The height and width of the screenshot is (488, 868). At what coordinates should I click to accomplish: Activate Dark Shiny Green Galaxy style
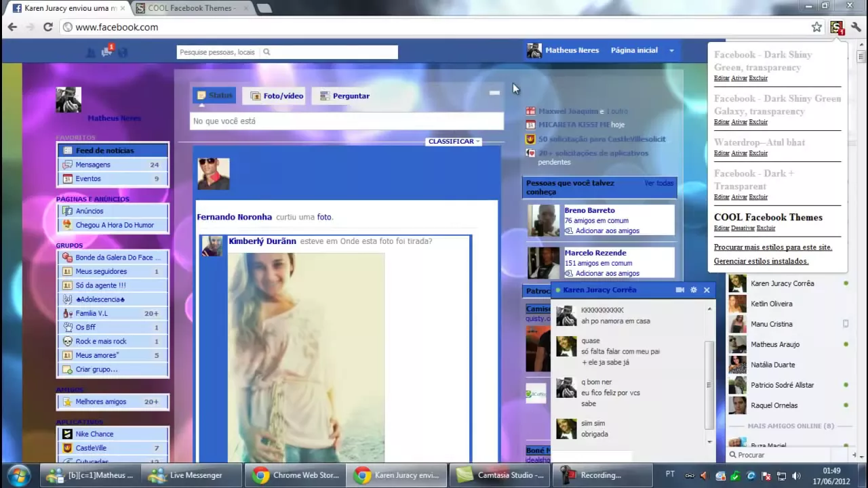tap(739, 123)
